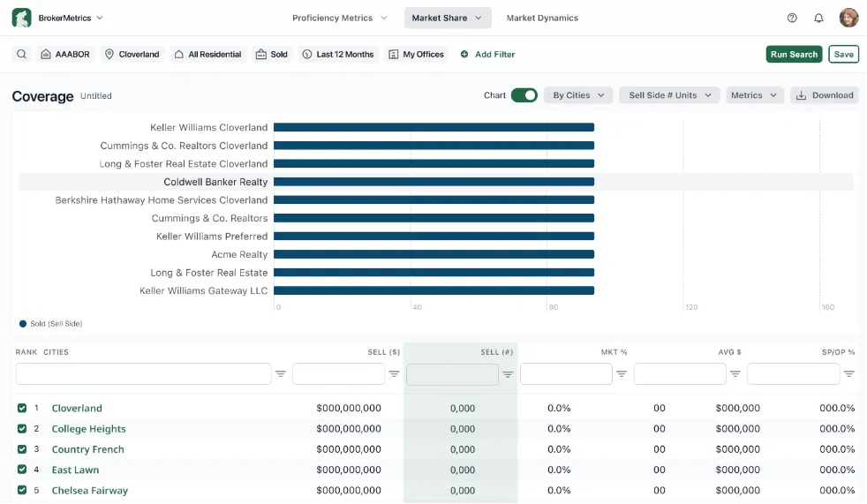Uncheck the Cloverland row checkbox

pos(22,408)
